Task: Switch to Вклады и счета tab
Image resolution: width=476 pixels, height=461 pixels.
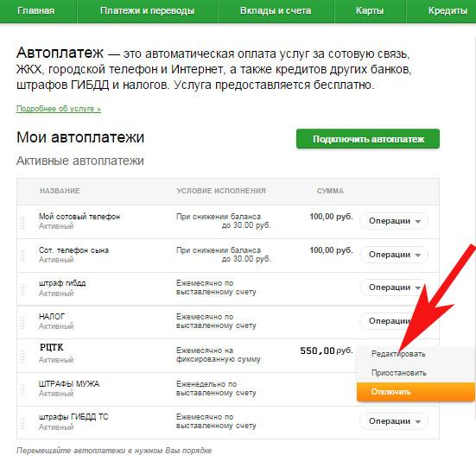Action: click(x=276, y=11)
